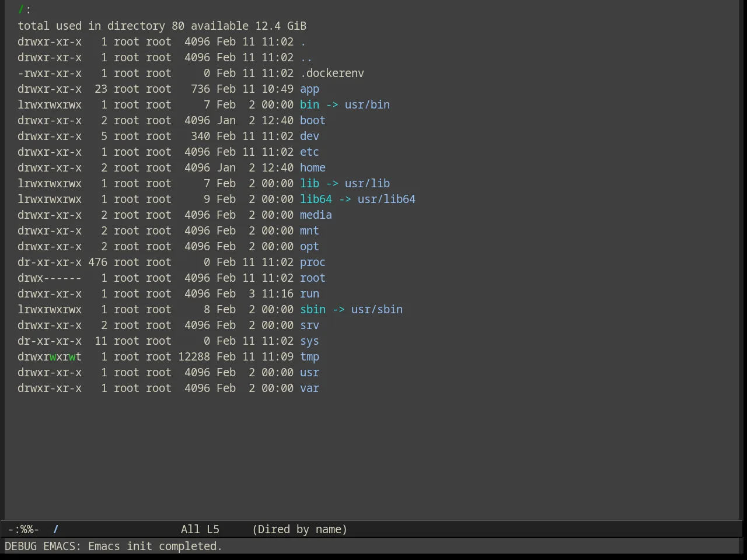Image resolution: width=747 pixels, height=560 pixels.
Task: Click the '(Dired by name)' mode indicator
Action: [x=300, y=530]
